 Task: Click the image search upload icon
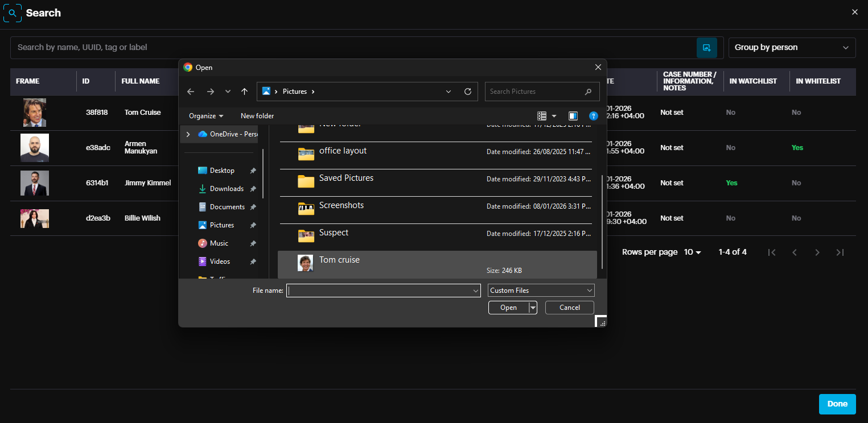point(706,48)
